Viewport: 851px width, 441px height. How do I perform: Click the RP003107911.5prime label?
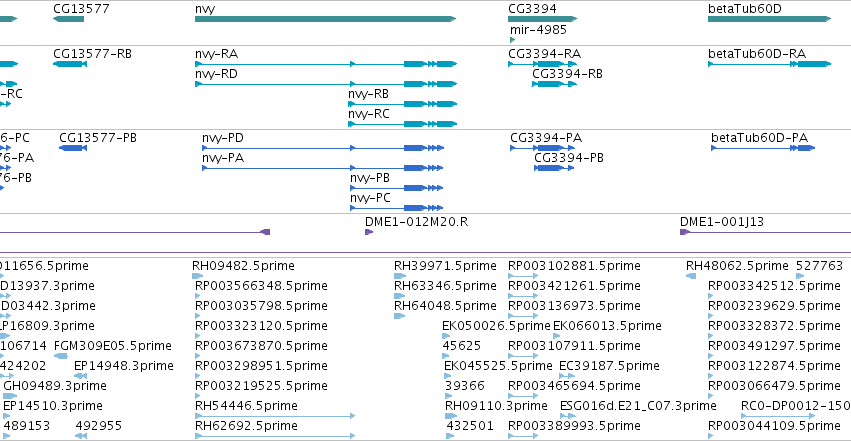click(574, 346)
